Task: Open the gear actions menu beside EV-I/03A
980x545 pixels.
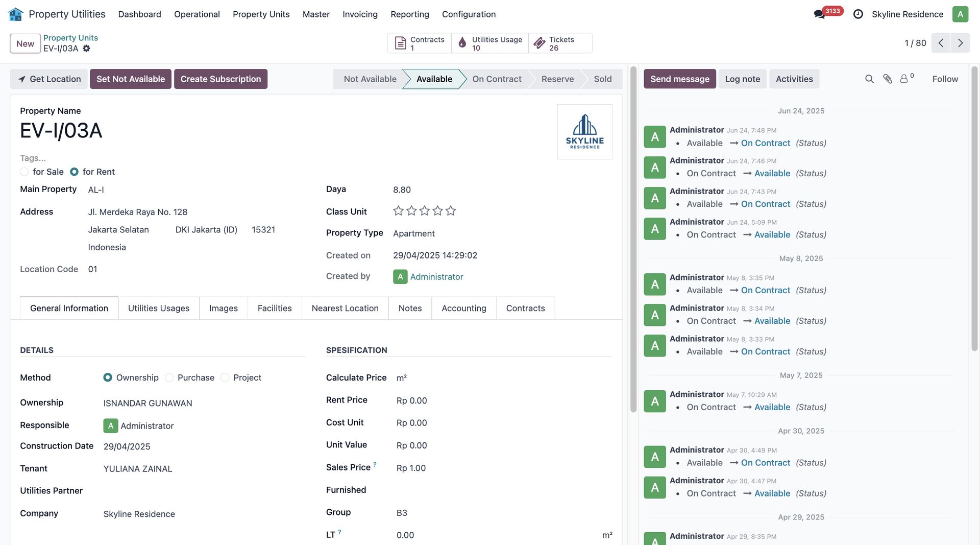Action: pyautogui.click(x=86, y=49)
